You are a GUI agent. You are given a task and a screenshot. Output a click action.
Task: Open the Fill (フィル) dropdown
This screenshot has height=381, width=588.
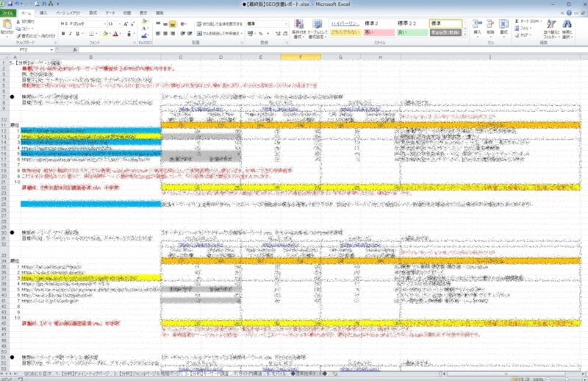[x=523, y=28]
